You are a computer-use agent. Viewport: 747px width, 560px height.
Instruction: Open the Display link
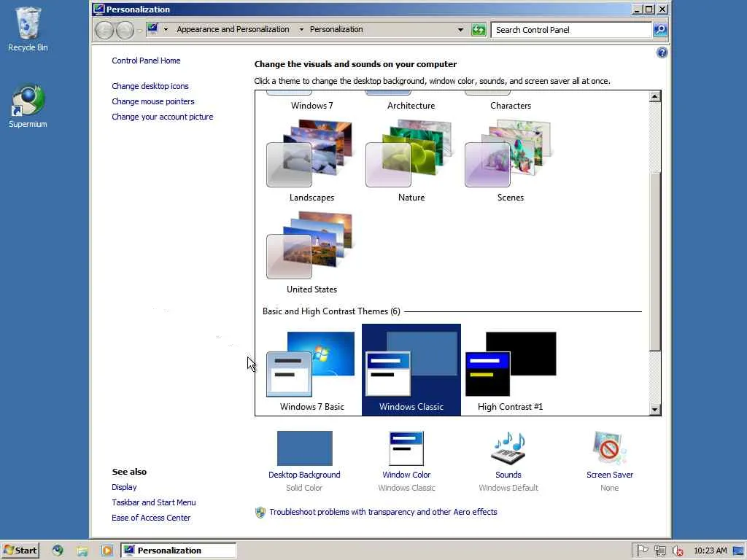coord(124,487)
